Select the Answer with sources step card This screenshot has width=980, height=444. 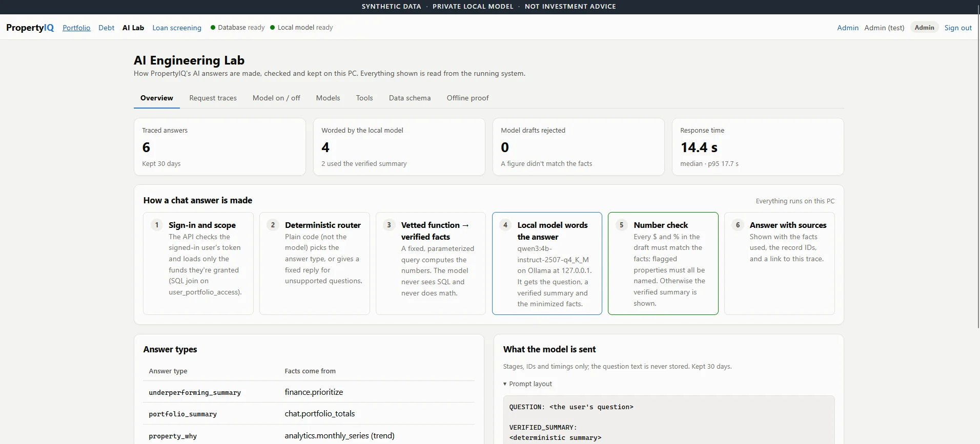pyautogui.click(x=780, y=263)
